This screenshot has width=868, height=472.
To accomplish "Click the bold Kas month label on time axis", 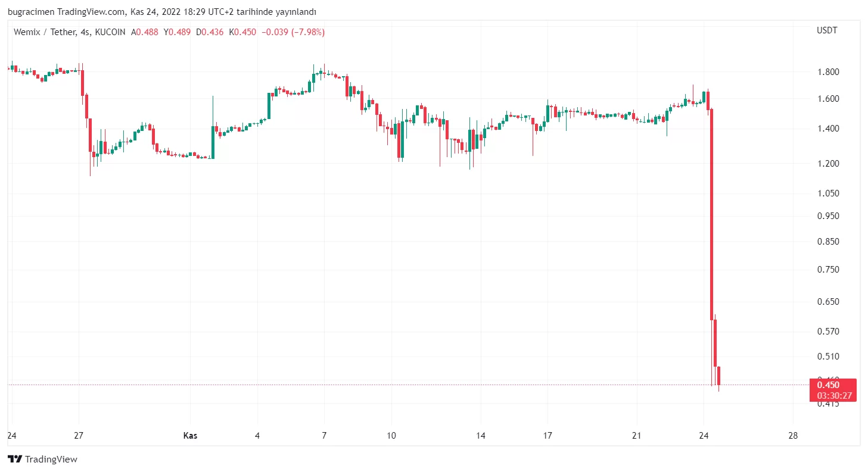I will coord(190,436).
